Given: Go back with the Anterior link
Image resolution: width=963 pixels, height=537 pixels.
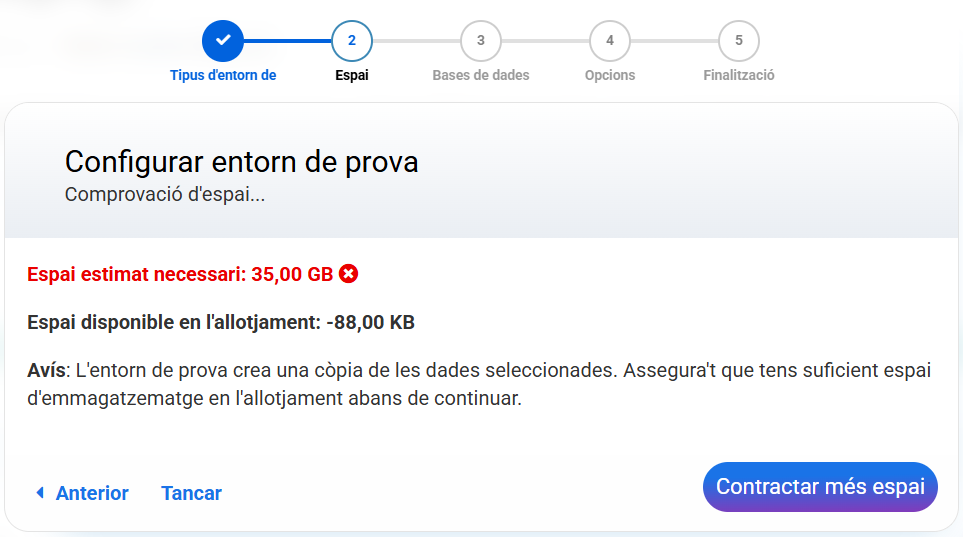Looking at the screenshot, I should tap(92, 493).
